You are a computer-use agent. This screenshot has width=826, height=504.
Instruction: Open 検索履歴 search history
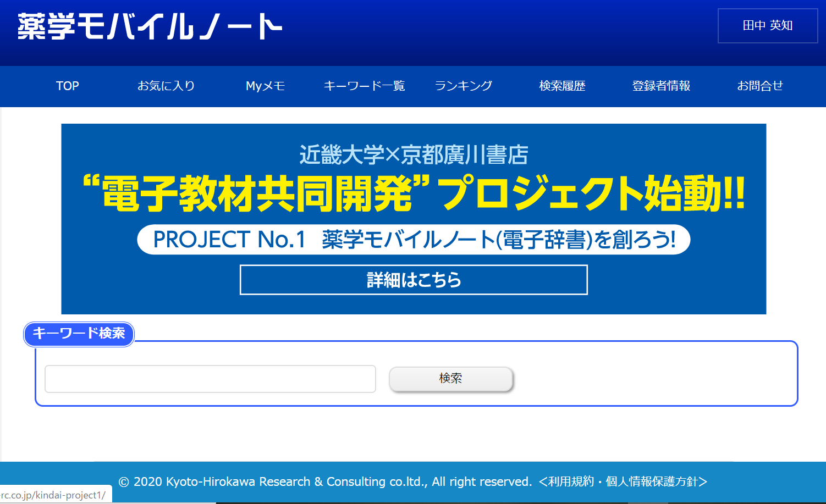coord(562,86)
